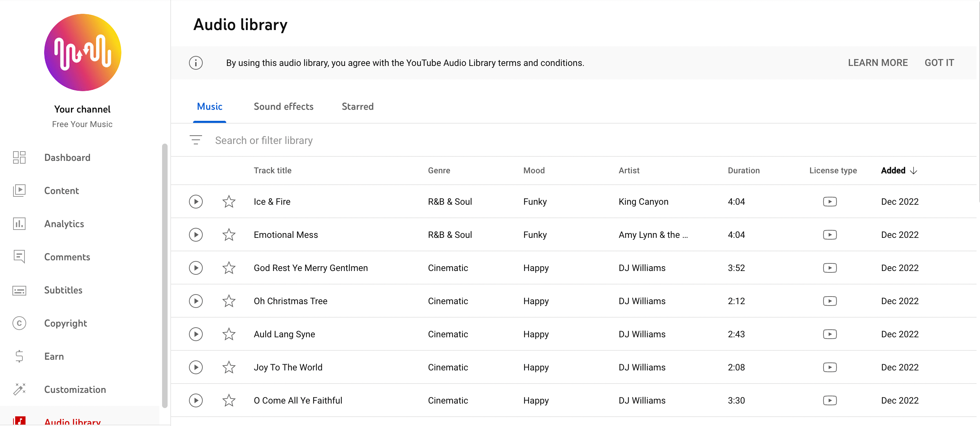Screen dimensions: 980x426
Task: Star the Auld Lang Syne track
Action: [229, 334]
